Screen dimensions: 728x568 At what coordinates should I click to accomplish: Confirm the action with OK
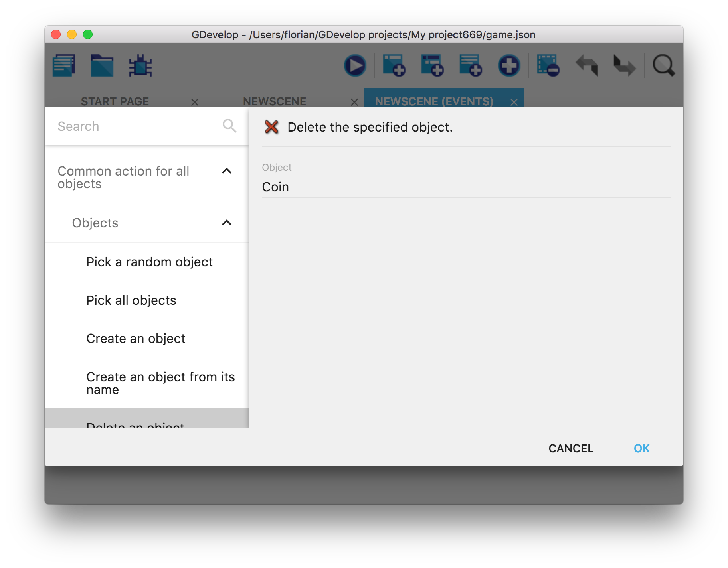(x=641, y=448)
